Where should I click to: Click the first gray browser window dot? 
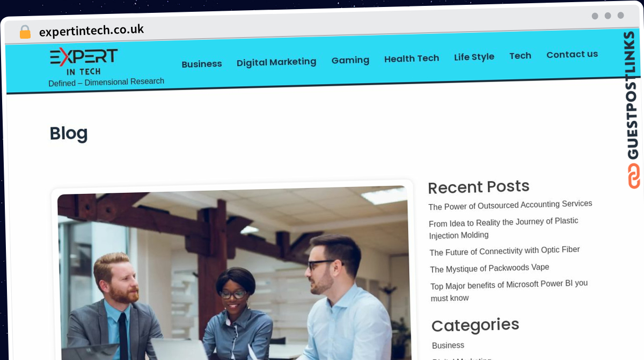[x=595, y=16]
